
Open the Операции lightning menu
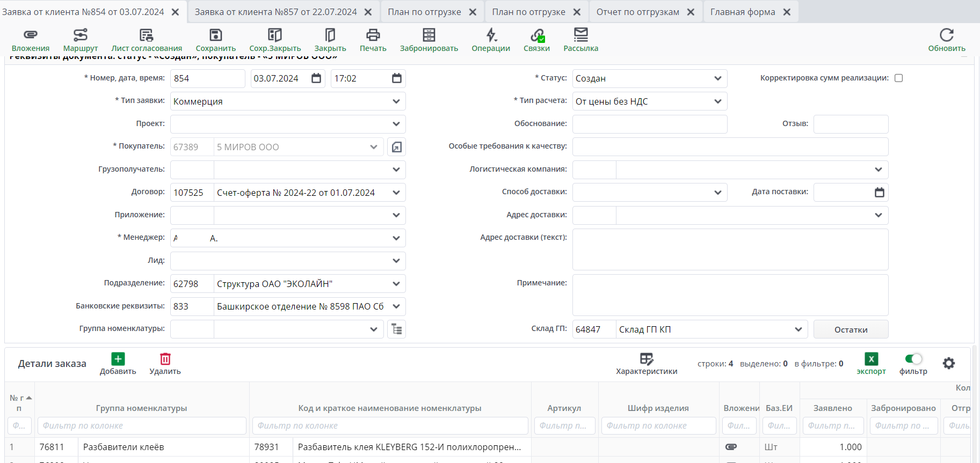click(491, 35)
